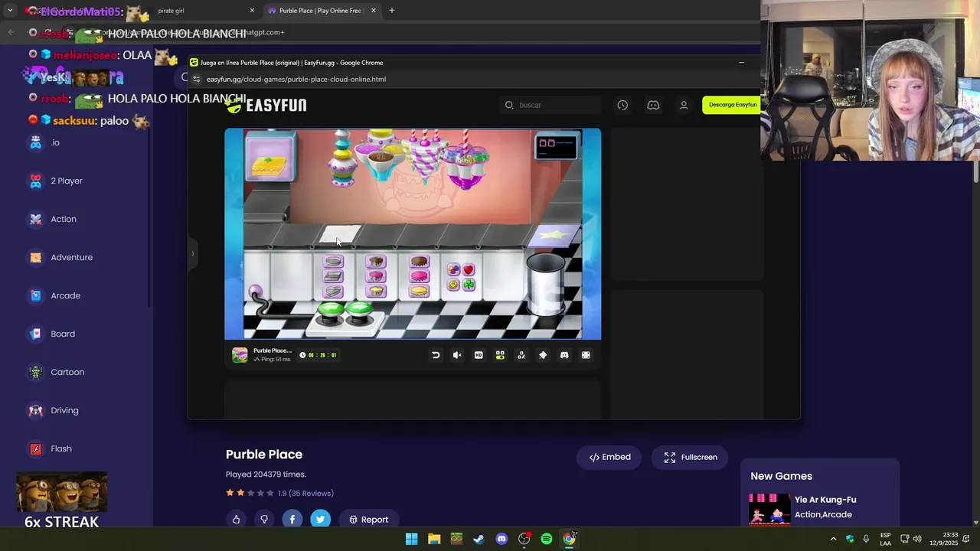Open the Windows Start menu
Image resolution: width=980 pixels, height=551 pixels.
411,539
